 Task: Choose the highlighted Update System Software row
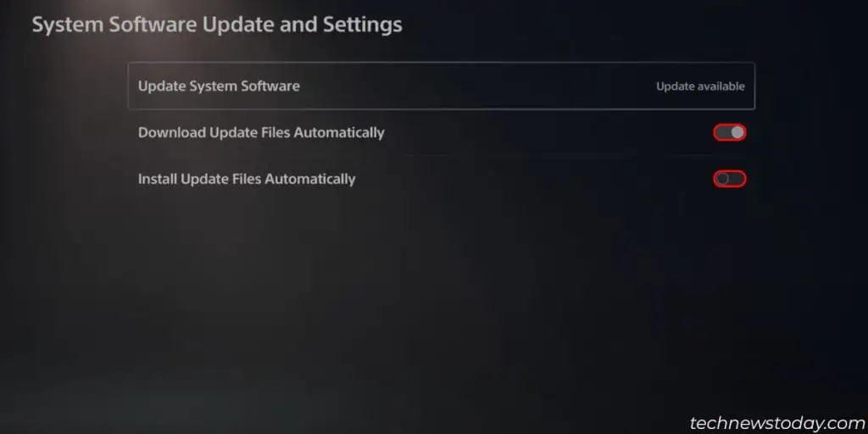tap(441, 86)
